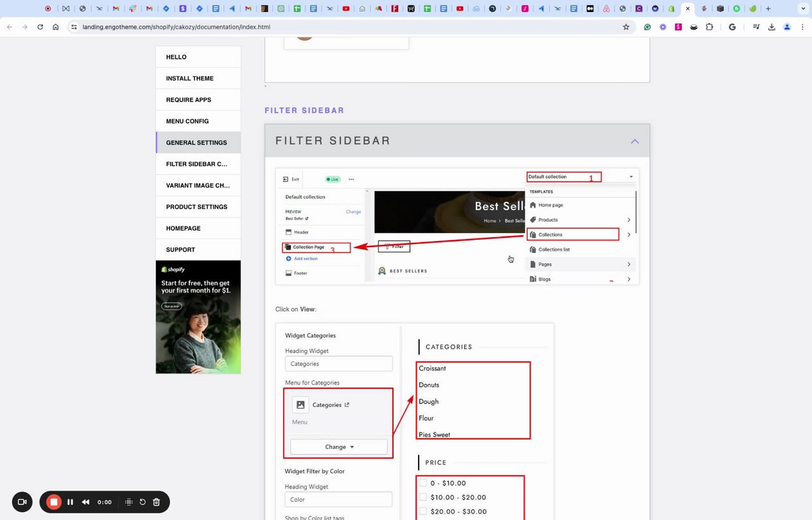Viewport: 812px width, 520px height.
Task: Go to INSTALL THEME in sidebar
Action: pyautogui.click(x=198, y=79)
